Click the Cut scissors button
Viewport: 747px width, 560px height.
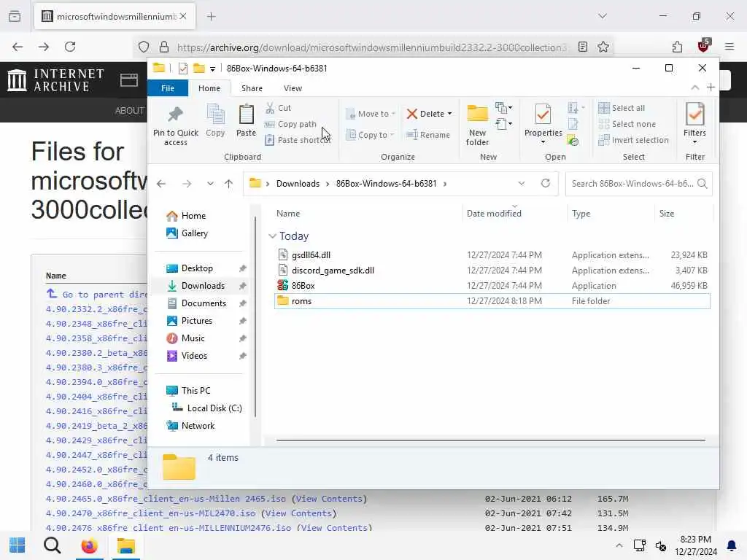[x=278, y=108]
